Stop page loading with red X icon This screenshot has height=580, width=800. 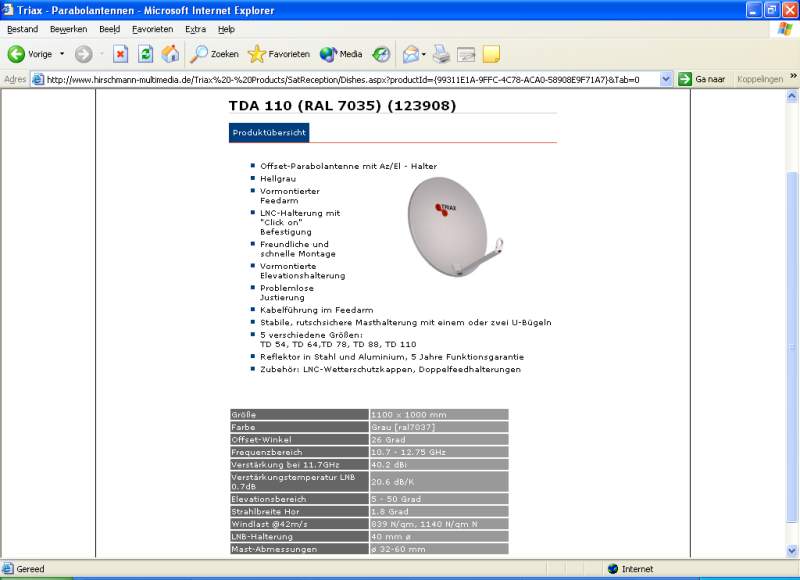pyautogui.click(x=120, y=54)
